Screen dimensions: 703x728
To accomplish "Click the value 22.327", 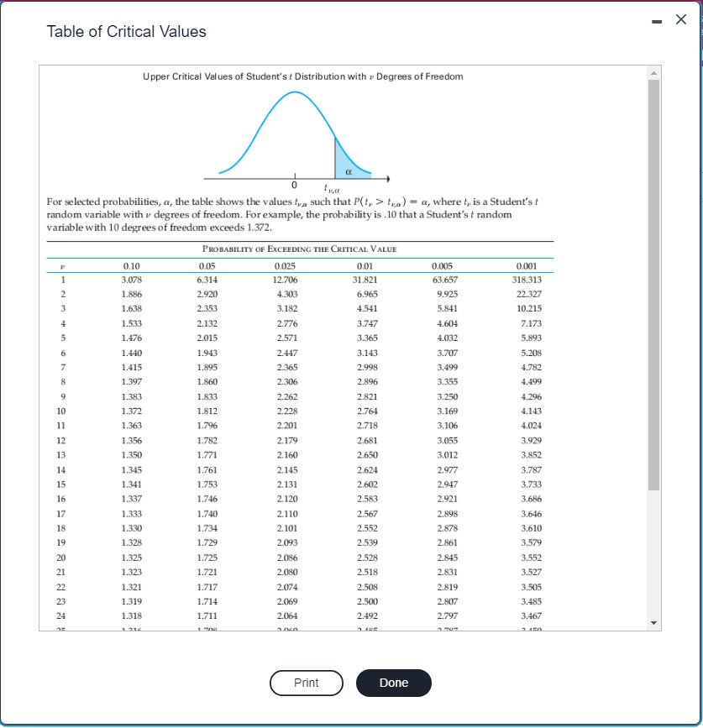I will click(x=529, y=294).
